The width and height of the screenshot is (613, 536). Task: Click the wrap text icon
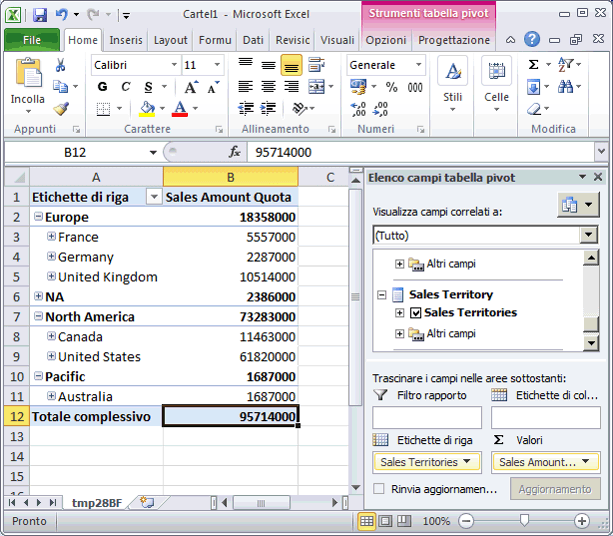point(316,65)
